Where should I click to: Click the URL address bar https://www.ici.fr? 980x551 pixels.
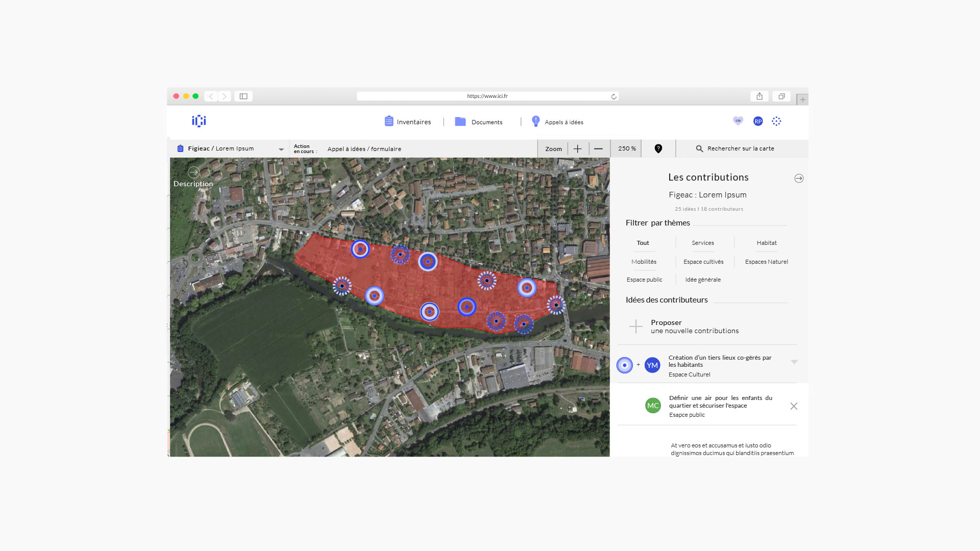point(487,96)
